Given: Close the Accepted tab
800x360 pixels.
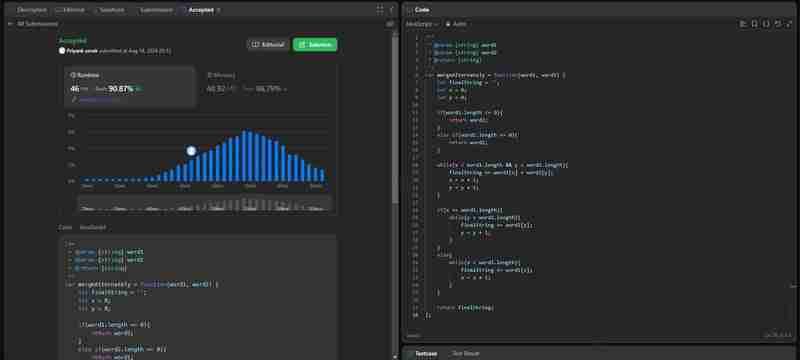Looking at the screenshot, I should [x=219, y=10].
